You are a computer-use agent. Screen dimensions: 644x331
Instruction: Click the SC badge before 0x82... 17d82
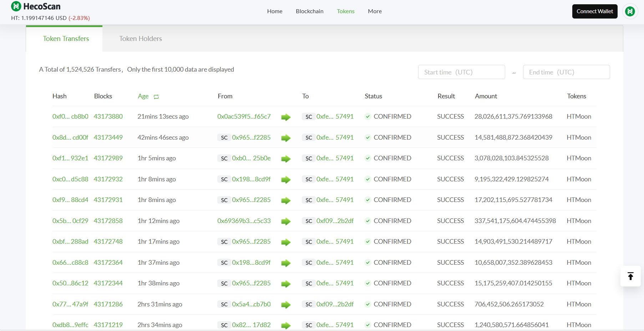(x=224, y=325)
